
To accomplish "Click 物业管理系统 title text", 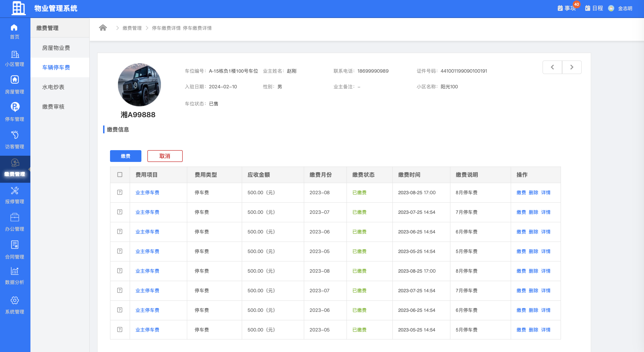I will pos(56,8).
